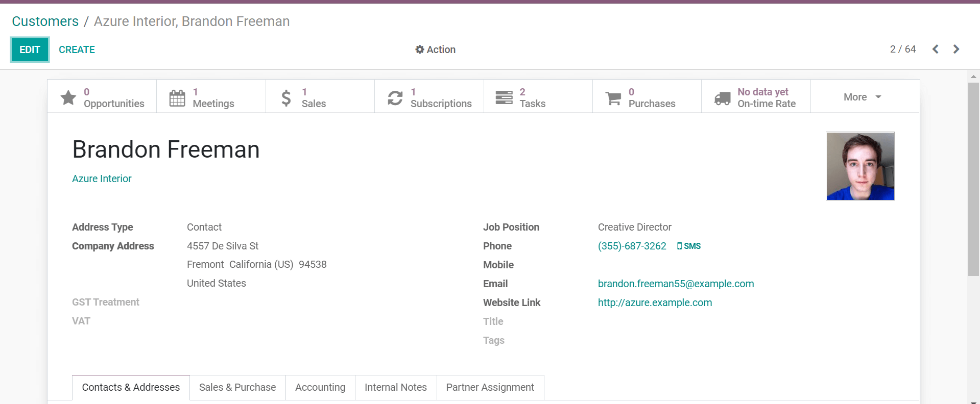Image resolution: width=980 pixels, height=404 pixels.
Task: Click the Company Address field label
Action: click(x=113, y=246)
